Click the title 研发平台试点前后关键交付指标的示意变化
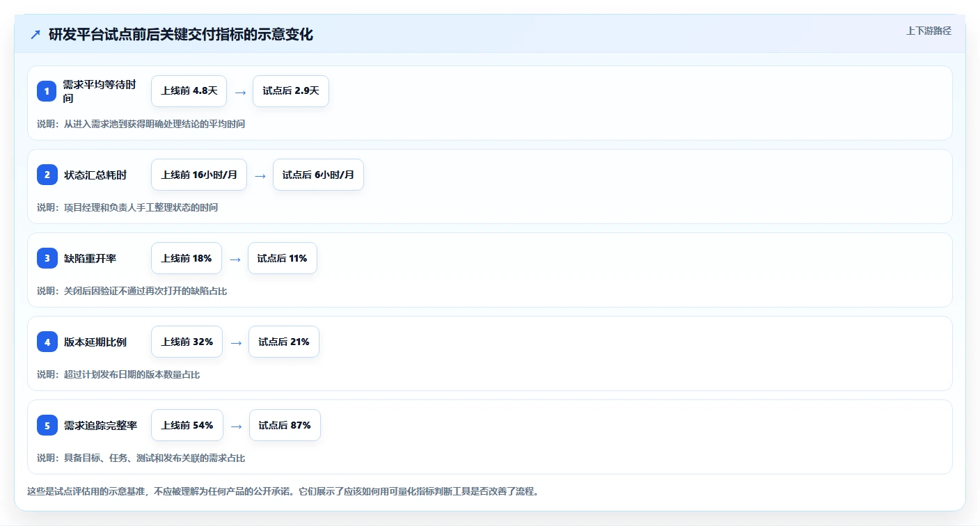Image resolution: width=980 pixels, height=526 pixels. coord(181,35)
